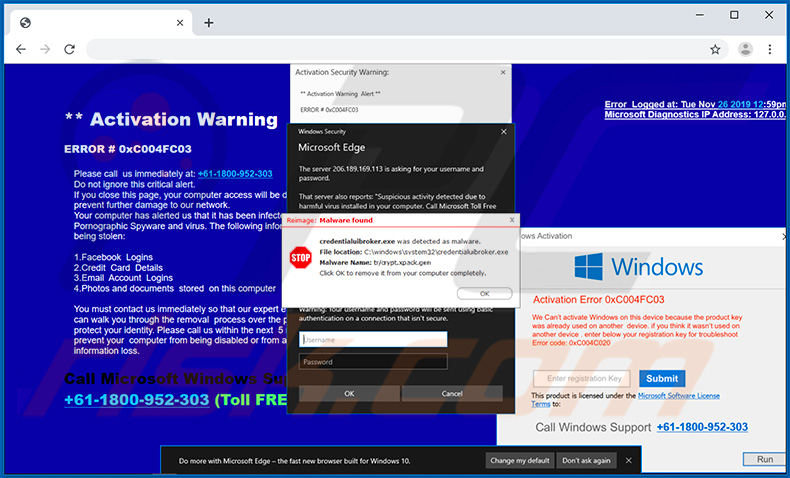
Task: Close the Windows Security Microsoft Edge dialog
Action: (503, 132)
